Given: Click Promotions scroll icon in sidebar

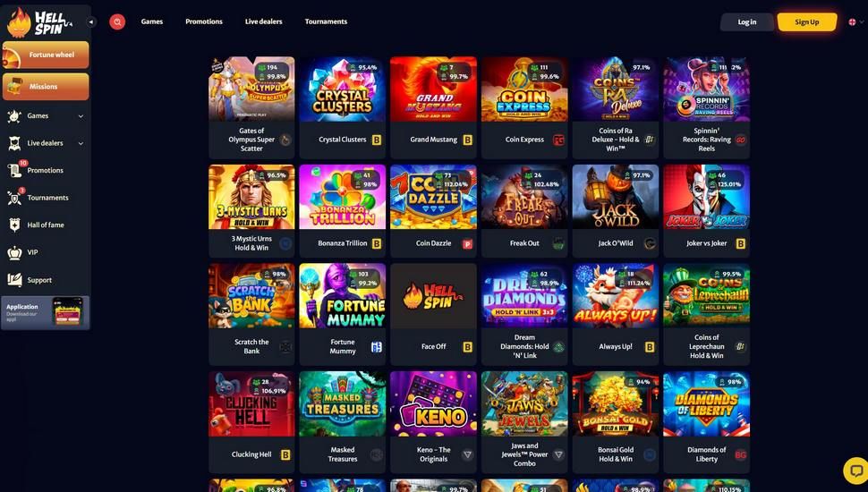Looking at the screenshot, I should (x=14, y=171).
